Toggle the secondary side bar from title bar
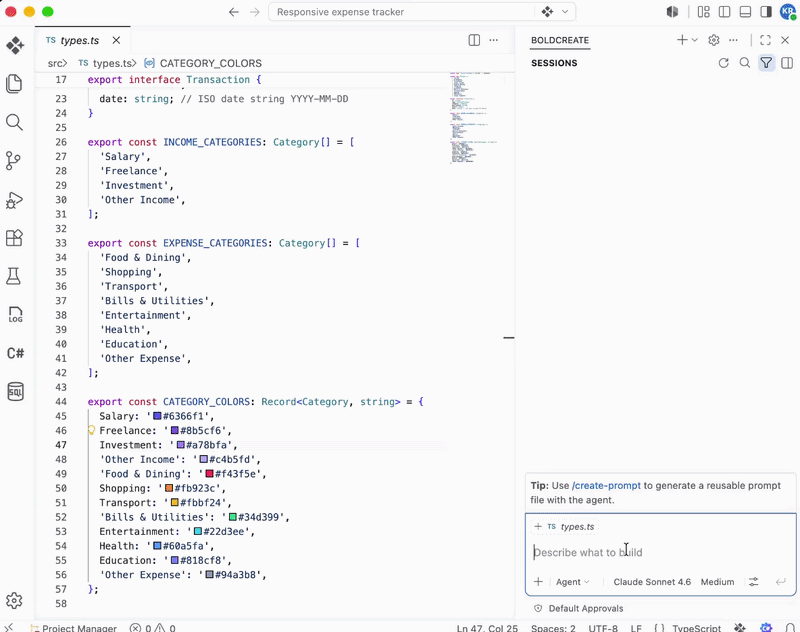 [766, 12]
